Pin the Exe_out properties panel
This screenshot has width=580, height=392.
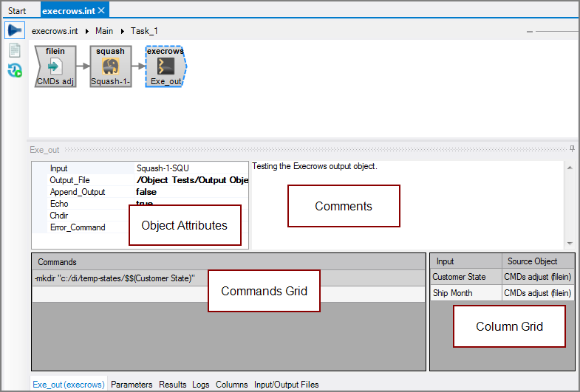click(572, 149)
